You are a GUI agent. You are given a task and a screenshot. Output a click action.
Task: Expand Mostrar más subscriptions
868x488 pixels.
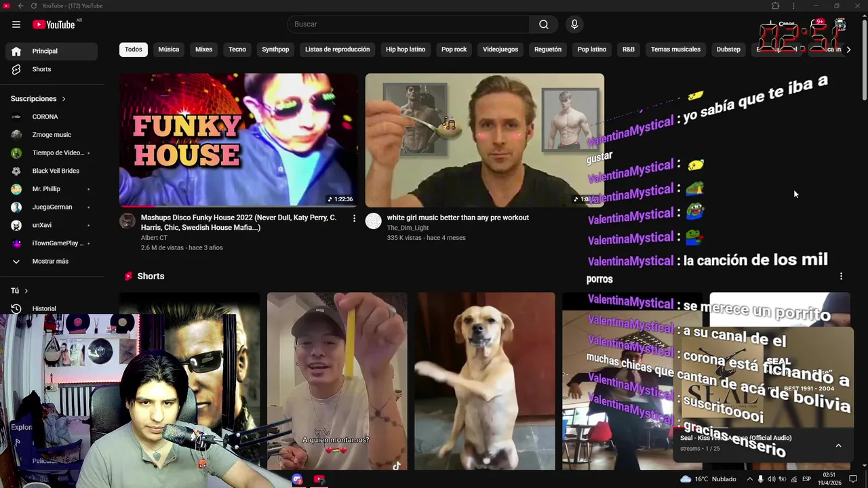coord(52,261)
